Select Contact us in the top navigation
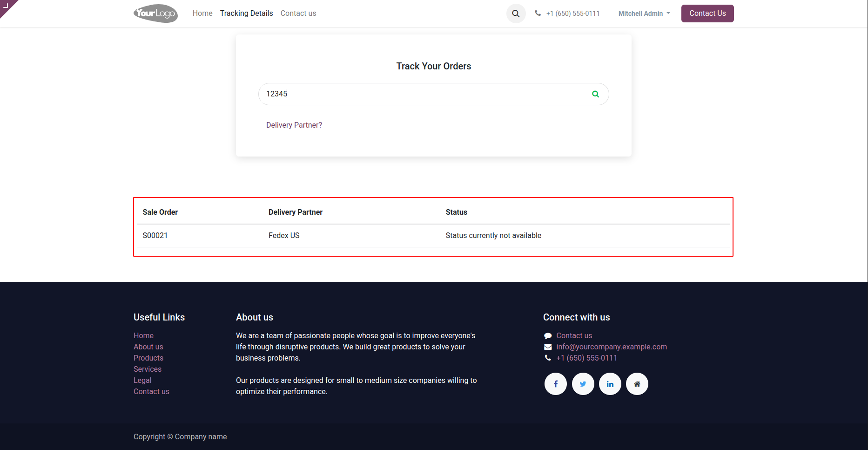The height and width of the screenshot is (450, 868). point(298,14)
